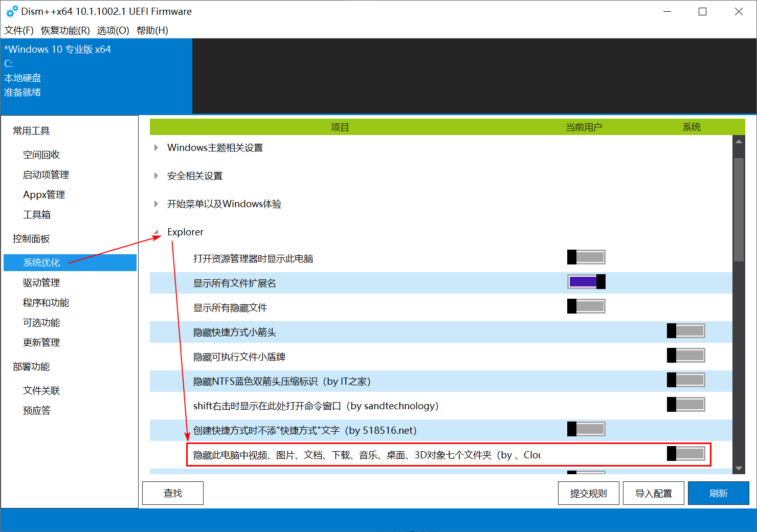Click the 安全相关设置 label
The width and height of the screenshot is (757, 532).
(195, 176)
